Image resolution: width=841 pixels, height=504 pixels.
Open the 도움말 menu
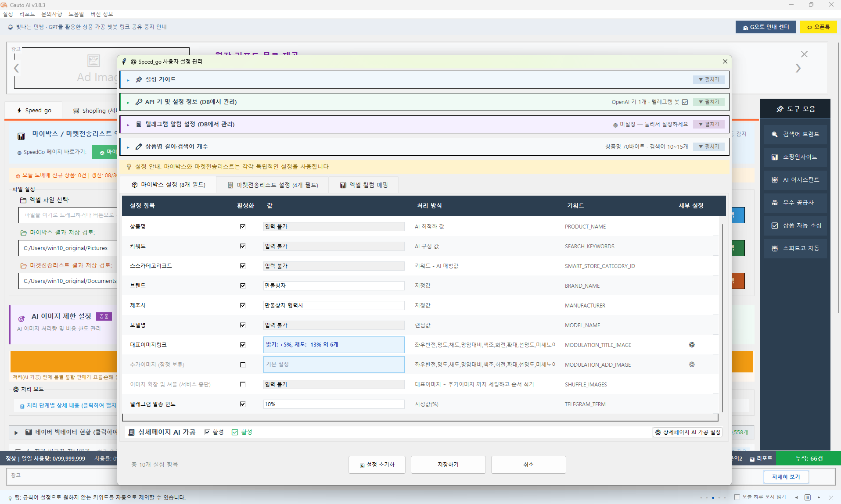click(x=76, y=14)
